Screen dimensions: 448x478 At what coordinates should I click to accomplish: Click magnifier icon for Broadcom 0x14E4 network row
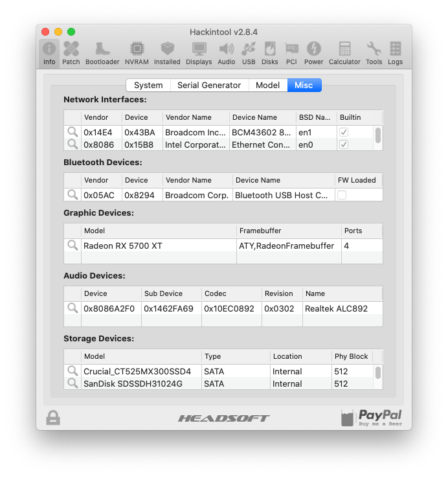[x=73, y=132]
